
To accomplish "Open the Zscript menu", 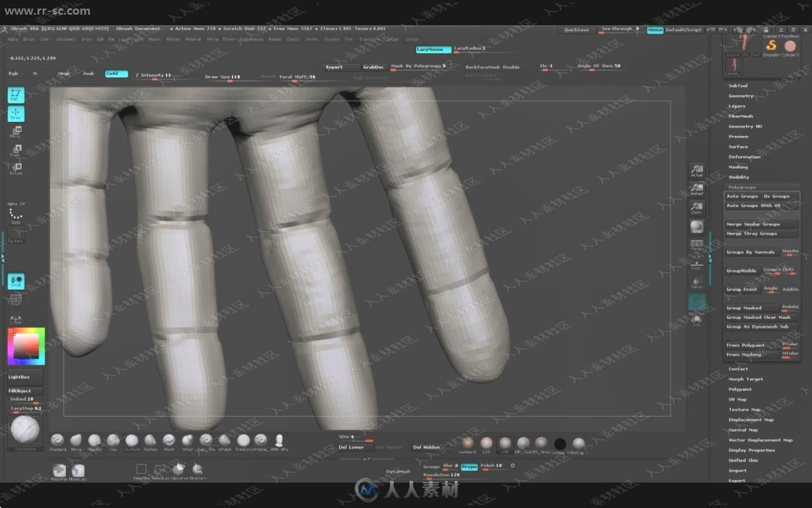I will (x=412, y=40).
